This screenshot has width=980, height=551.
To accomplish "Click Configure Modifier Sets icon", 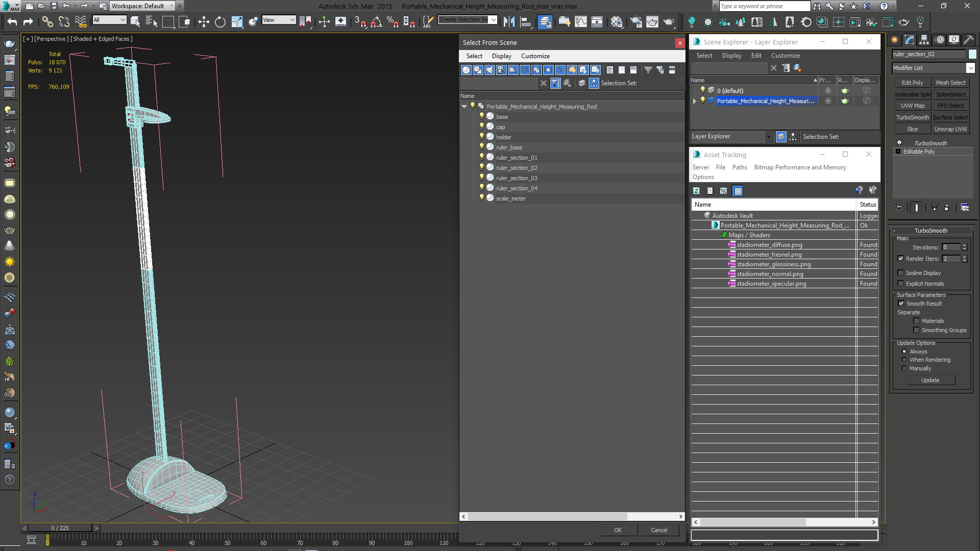I will 965,207.
